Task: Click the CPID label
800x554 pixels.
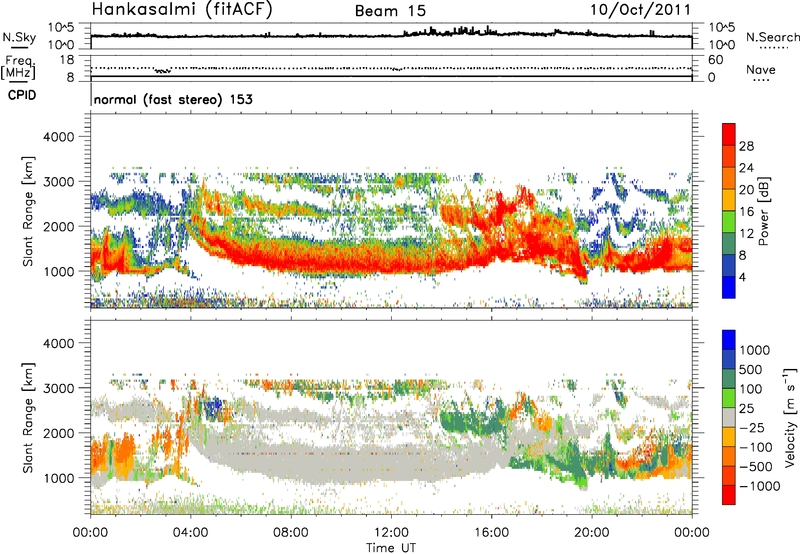Action: [22, 95]
